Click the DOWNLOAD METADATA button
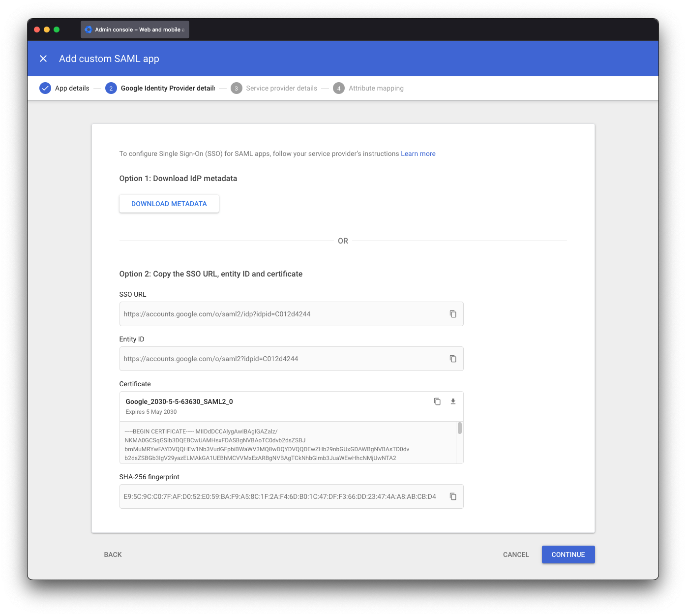 coord(169,203)
